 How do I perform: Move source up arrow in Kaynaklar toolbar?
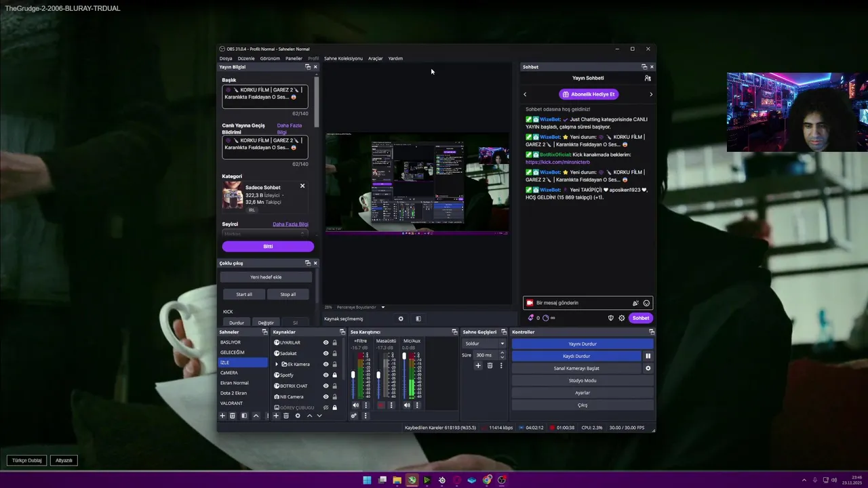(310, 415)
